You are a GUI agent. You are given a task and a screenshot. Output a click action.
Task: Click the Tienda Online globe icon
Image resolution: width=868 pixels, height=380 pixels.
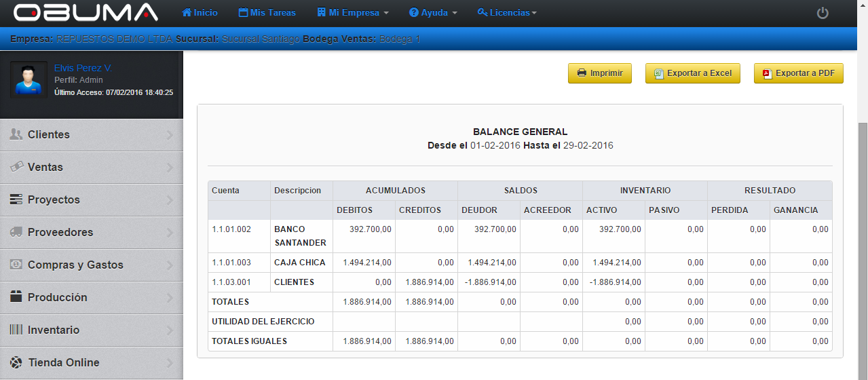(16, 362)
